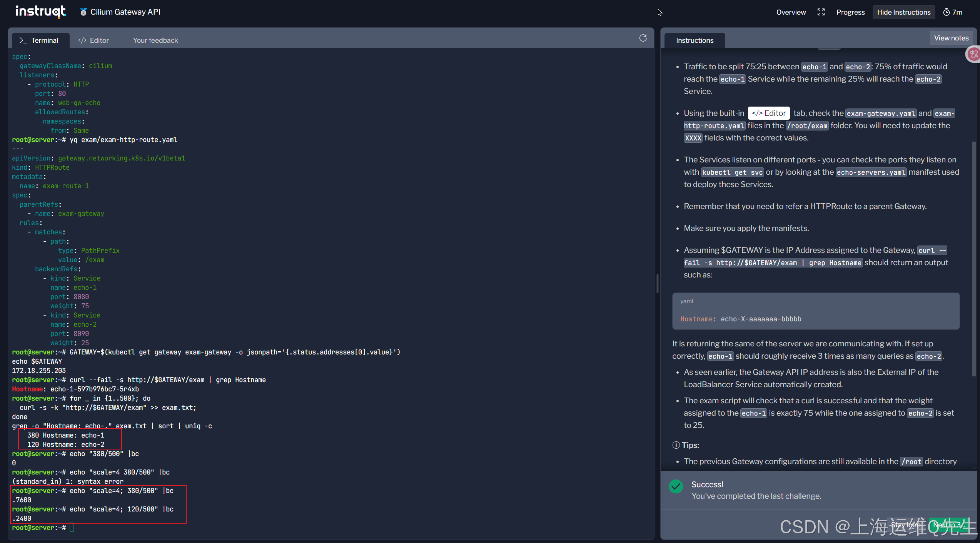Open the Editor tab
This screenshot has width=980, height=543.
(93, 40)
